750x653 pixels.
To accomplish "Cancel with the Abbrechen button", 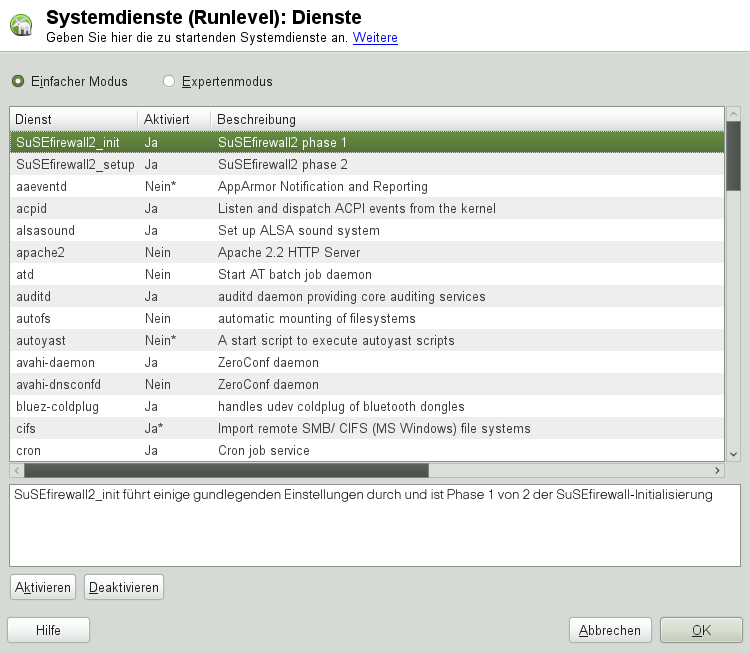I will coord(610,630).
